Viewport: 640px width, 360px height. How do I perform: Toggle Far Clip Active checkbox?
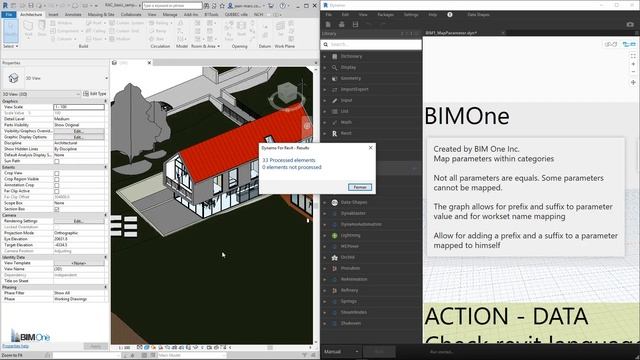(x=57, y=191)
